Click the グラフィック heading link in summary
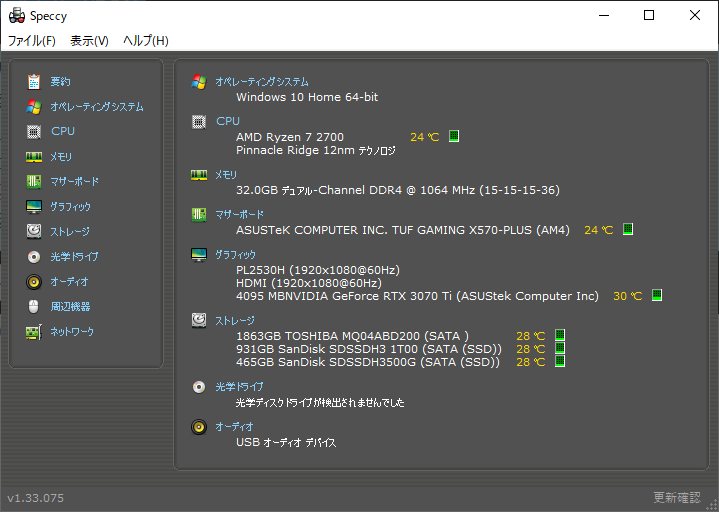 [236, 254]
